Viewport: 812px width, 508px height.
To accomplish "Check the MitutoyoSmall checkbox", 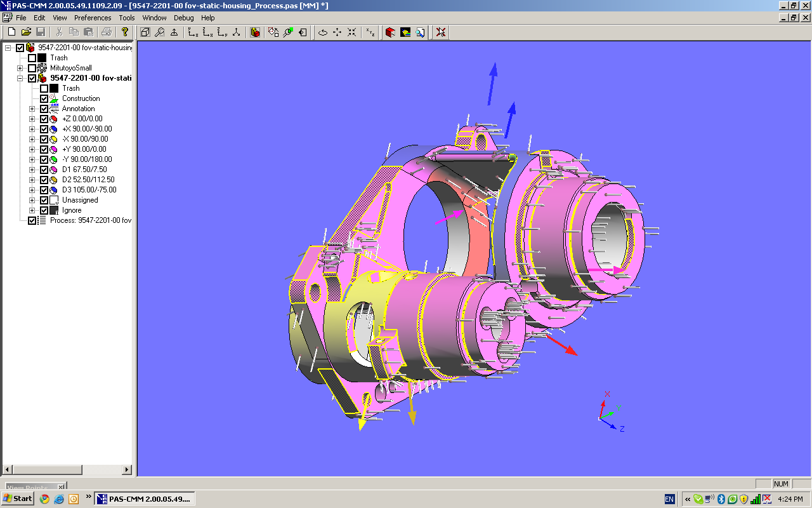I will pos(32,68).
